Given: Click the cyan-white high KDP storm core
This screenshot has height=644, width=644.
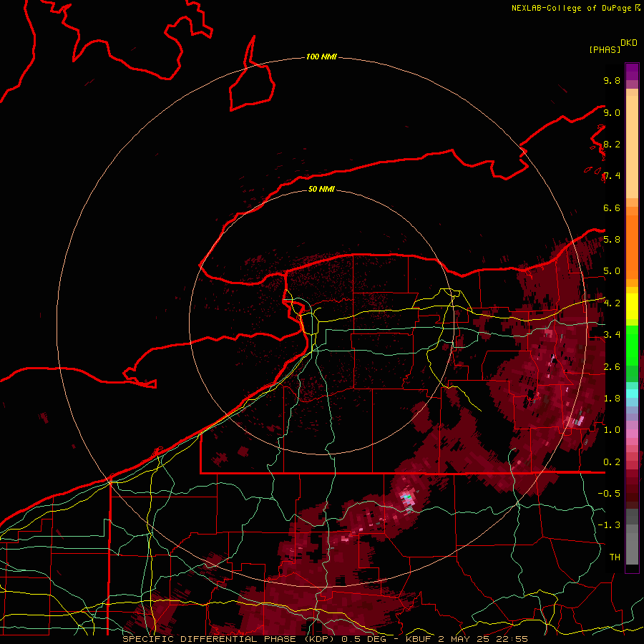Looking at the screenshot, I should tap(407, 497).
